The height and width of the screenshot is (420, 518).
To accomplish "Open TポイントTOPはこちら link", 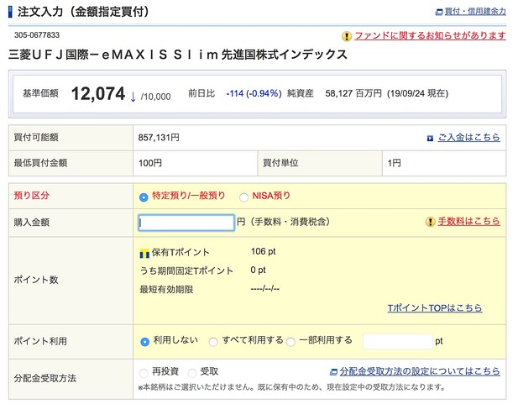I will pyautogui.click(x=435, y=308).
